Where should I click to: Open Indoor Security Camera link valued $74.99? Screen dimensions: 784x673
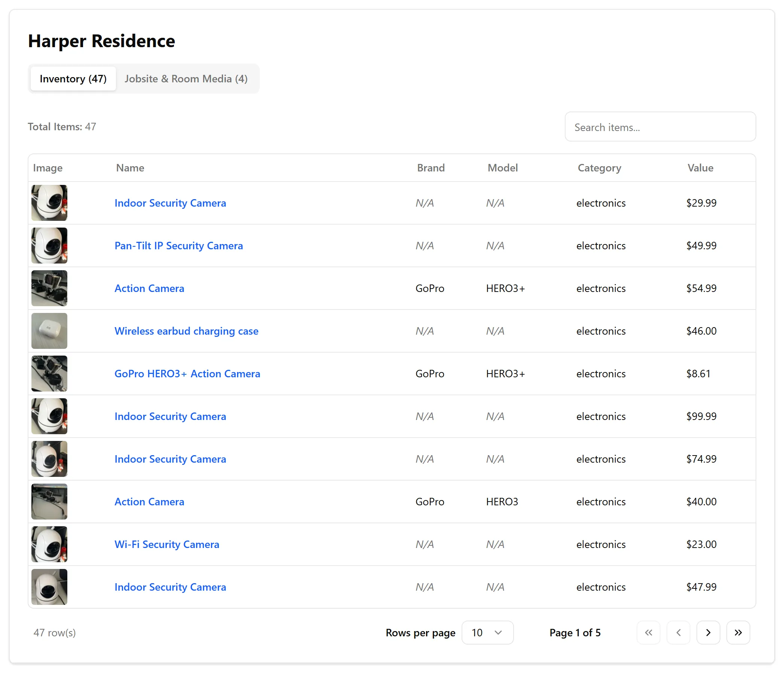point(170,459)
